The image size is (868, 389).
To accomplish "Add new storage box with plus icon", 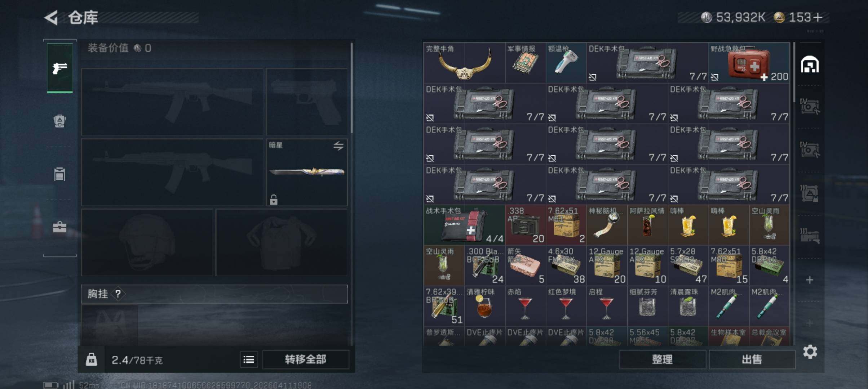I will 810,280.
